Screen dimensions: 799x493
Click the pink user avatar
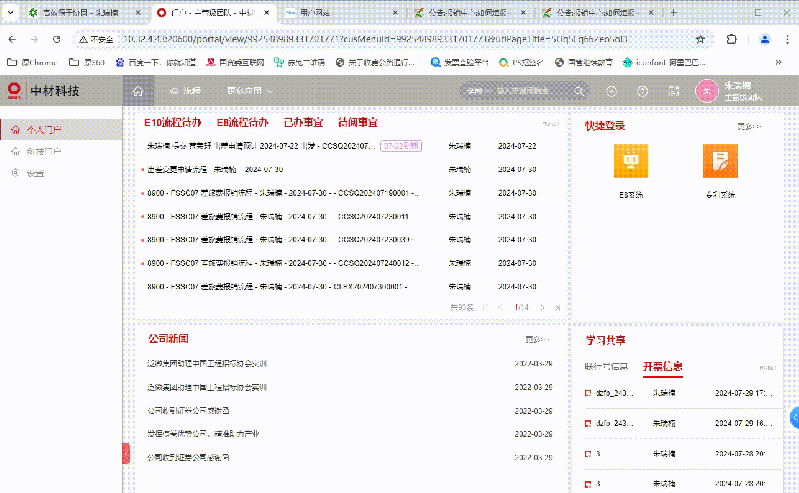tap(707, 91)
